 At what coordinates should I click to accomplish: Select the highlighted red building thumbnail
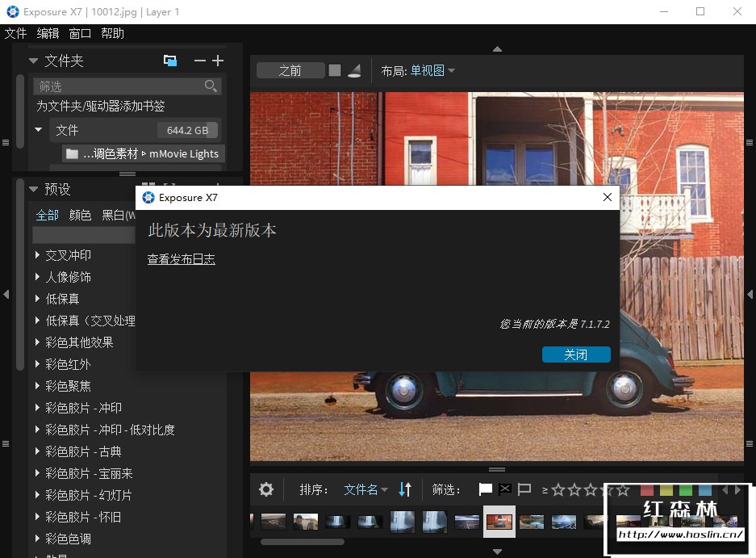click(499, 522)
